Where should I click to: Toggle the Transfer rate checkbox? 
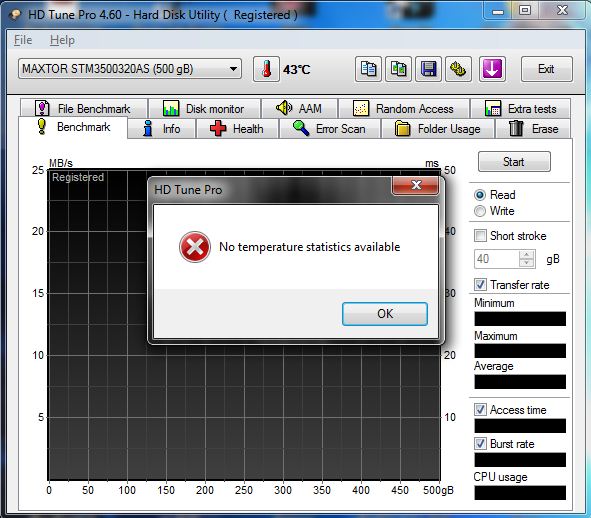click(x=480, y=285)
